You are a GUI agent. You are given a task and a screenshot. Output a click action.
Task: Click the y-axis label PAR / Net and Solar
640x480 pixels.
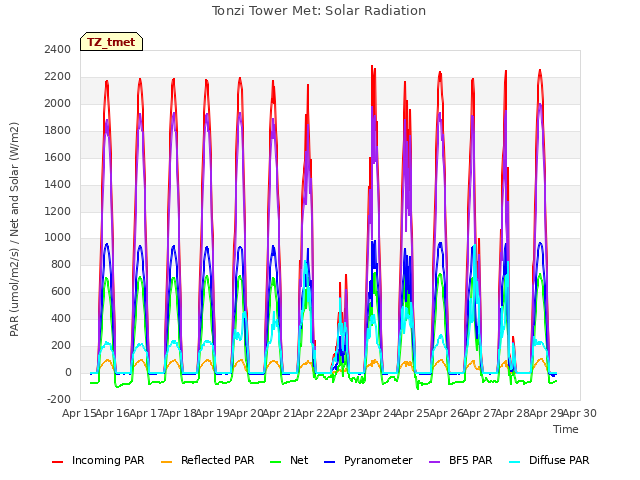[x=14, y=229]
